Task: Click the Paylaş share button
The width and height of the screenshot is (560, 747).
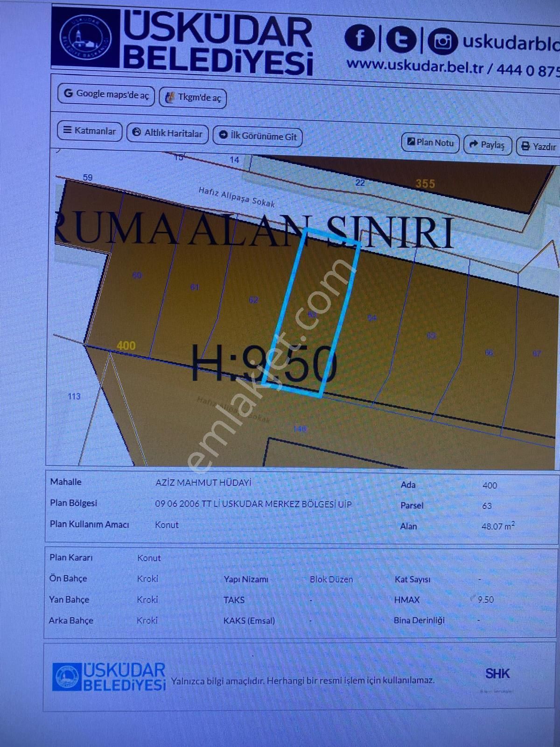Action: [487, 145]
